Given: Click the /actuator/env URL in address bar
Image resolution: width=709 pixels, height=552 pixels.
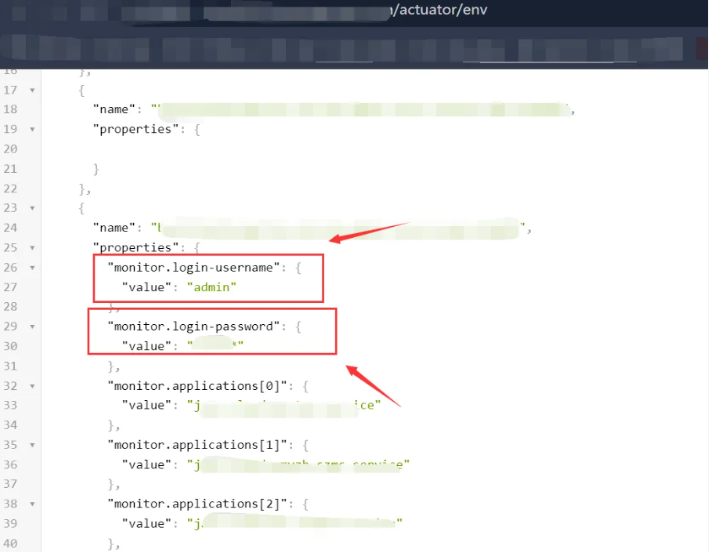Looking at the screenshot, I should [439, 9].
